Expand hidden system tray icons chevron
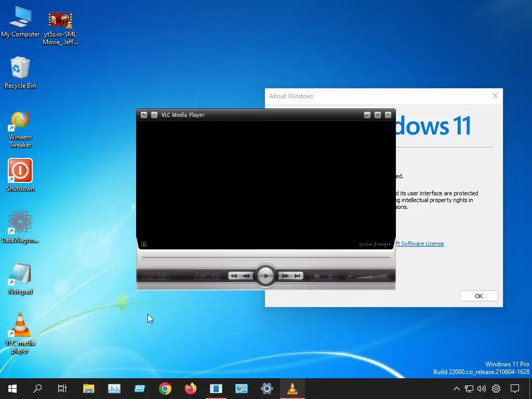Screen dimensions: 532x399 (456, 389)
